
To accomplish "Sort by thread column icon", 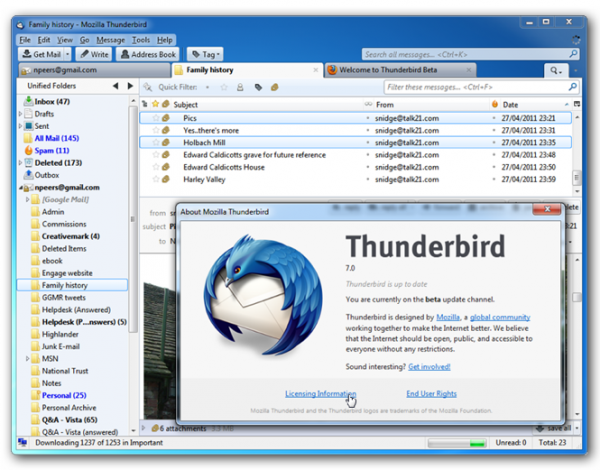I will tap(145, 104).
